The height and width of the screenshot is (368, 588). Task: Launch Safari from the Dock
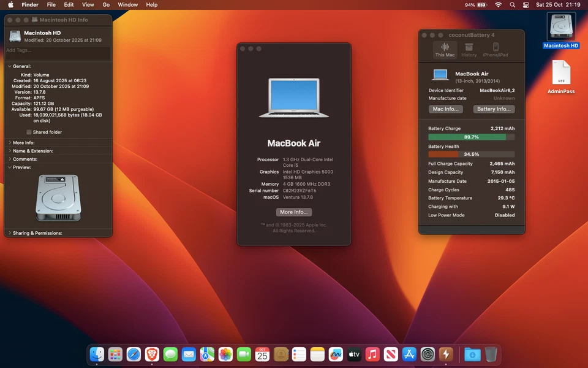click(134, 354)
